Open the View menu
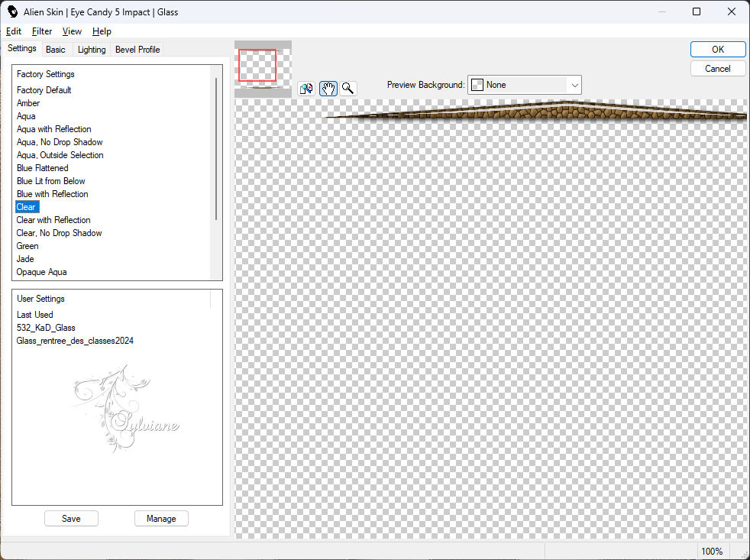 click(x=72, y=31)
